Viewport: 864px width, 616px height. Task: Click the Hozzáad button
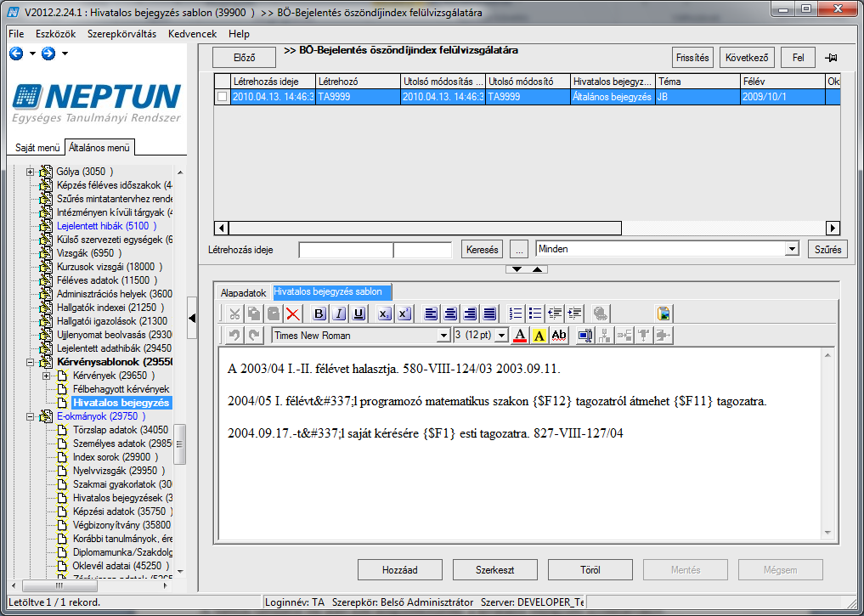399,570
